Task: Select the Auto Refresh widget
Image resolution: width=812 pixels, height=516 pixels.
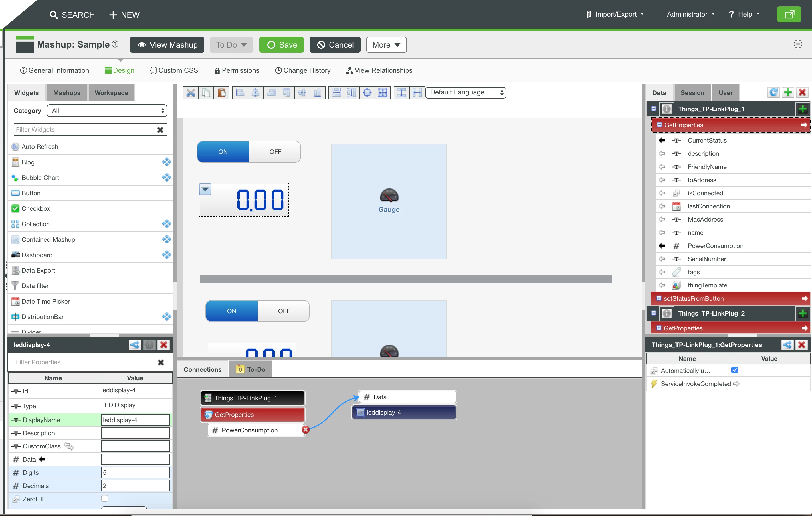Action: (90, 147)
